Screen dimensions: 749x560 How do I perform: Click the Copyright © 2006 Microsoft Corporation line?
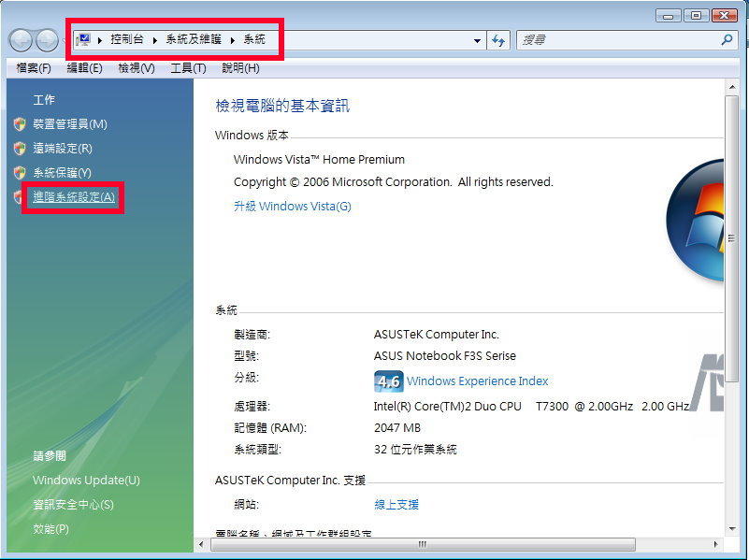(x=393, y=182)
